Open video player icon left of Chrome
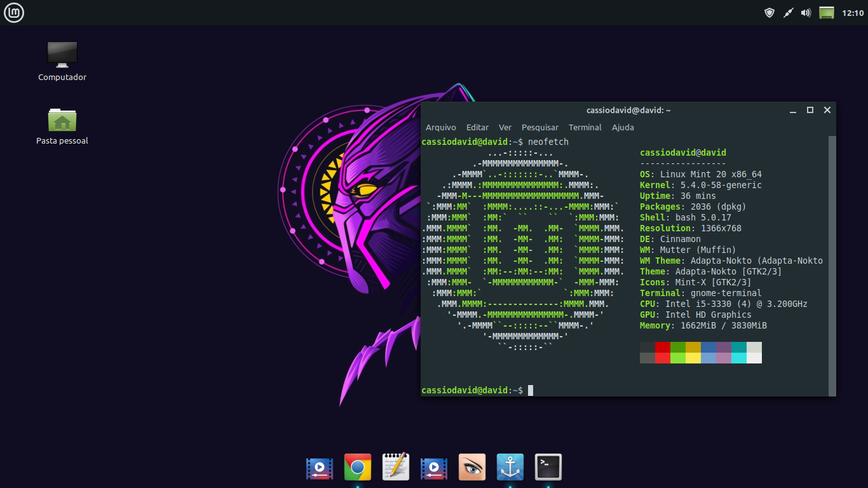This screenshot has width=868, height=488. tap(320, 467)
